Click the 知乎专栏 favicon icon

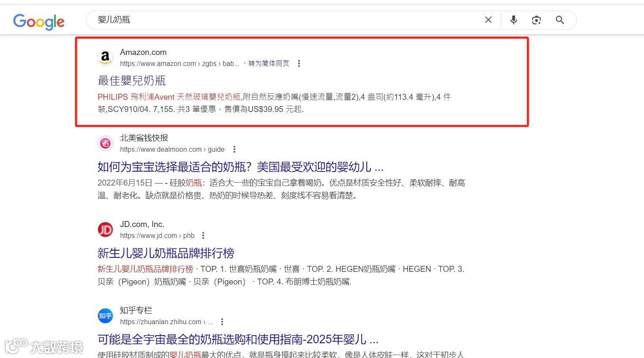click(105, 316)
